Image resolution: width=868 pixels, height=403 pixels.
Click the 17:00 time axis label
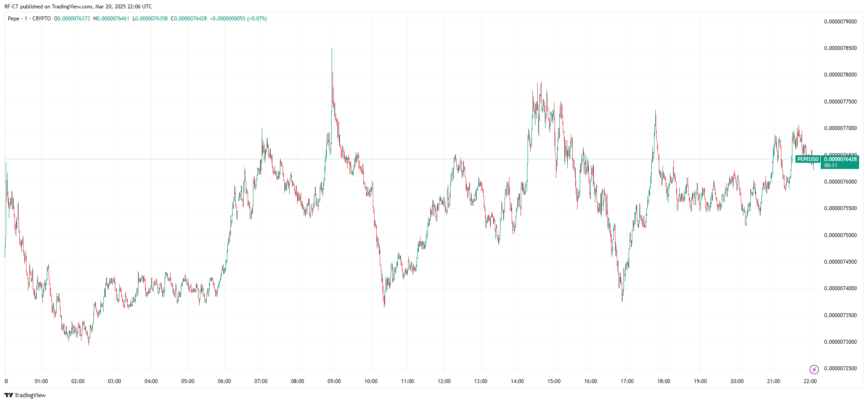click(x=627, y=381)
